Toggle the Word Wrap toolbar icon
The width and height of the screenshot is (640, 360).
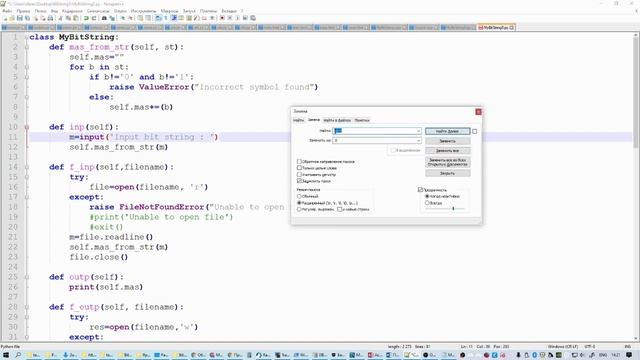tap(158, 18)
